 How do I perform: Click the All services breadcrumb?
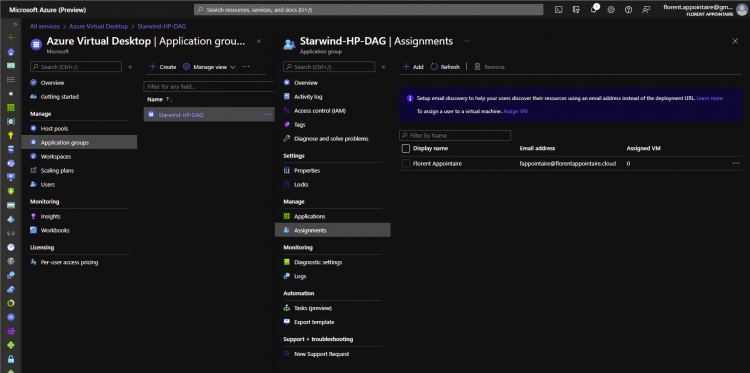pyautogui.click(x=44, y=27)
